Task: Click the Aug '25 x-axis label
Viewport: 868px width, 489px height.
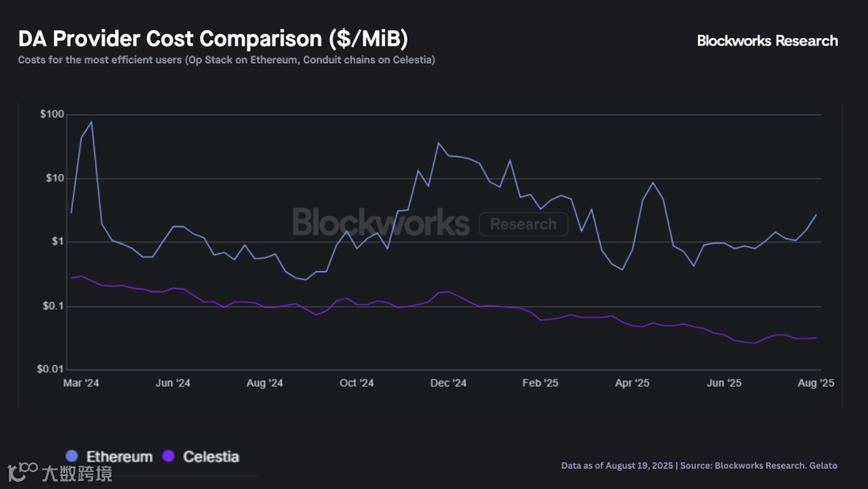Action: coord(816,383)
